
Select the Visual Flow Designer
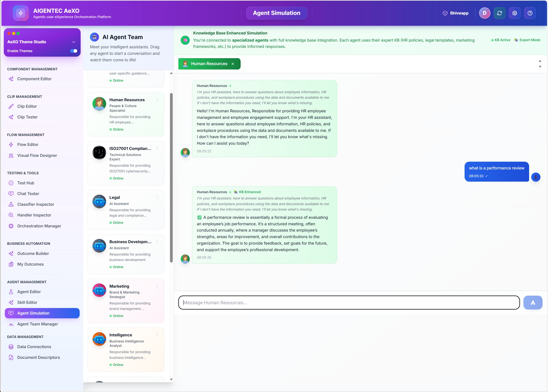37,155
